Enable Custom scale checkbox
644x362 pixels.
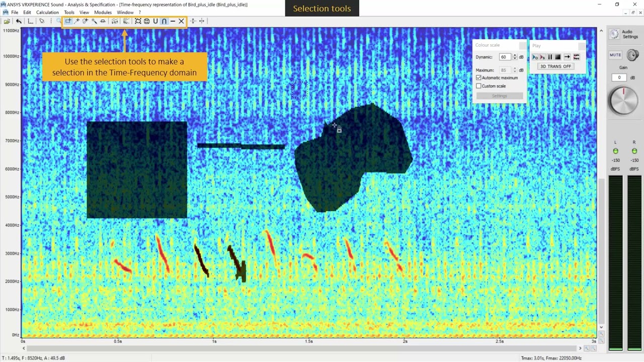coord(478,86)
